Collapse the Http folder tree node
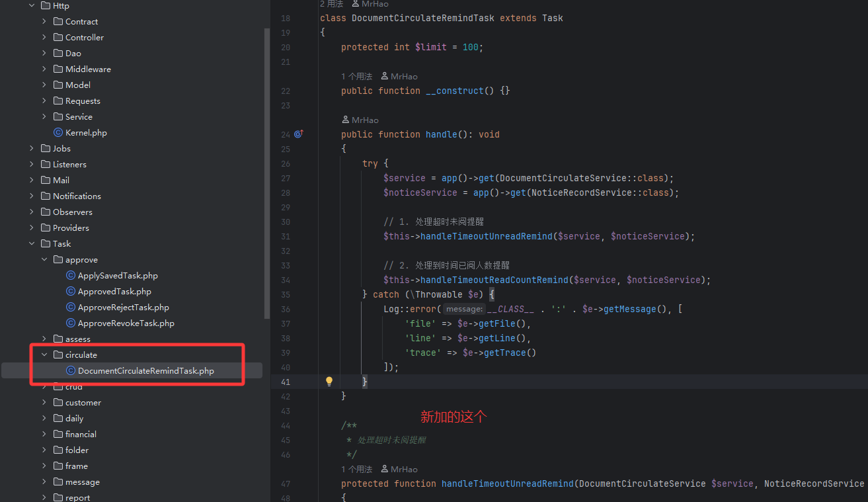This screenshot has width=868, height=502. coord(32,6)
